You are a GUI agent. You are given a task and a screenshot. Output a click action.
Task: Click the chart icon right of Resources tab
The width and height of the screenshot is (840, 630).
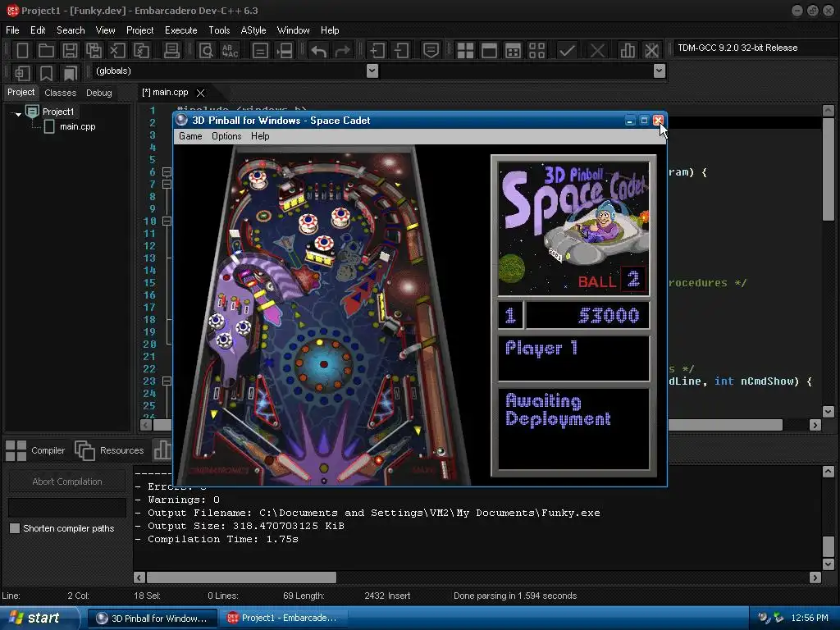tap(162, 450)
